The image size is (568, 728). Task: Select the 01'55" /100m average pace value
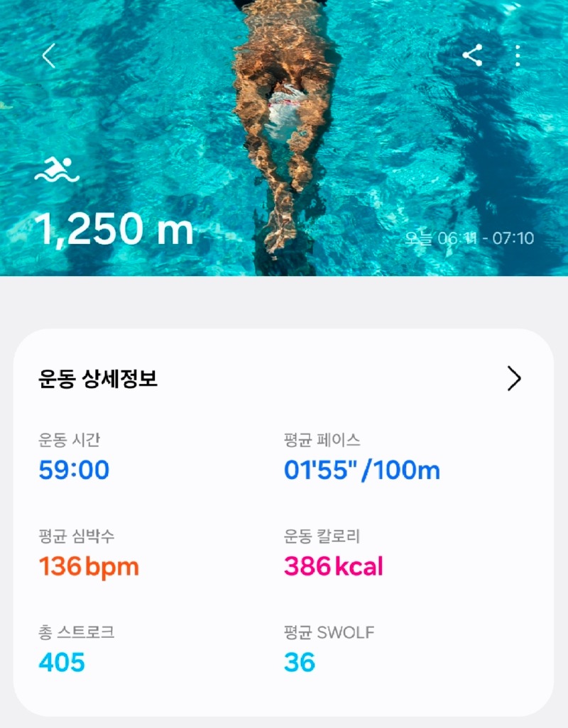pyautogui.click(x=362, y=470)
